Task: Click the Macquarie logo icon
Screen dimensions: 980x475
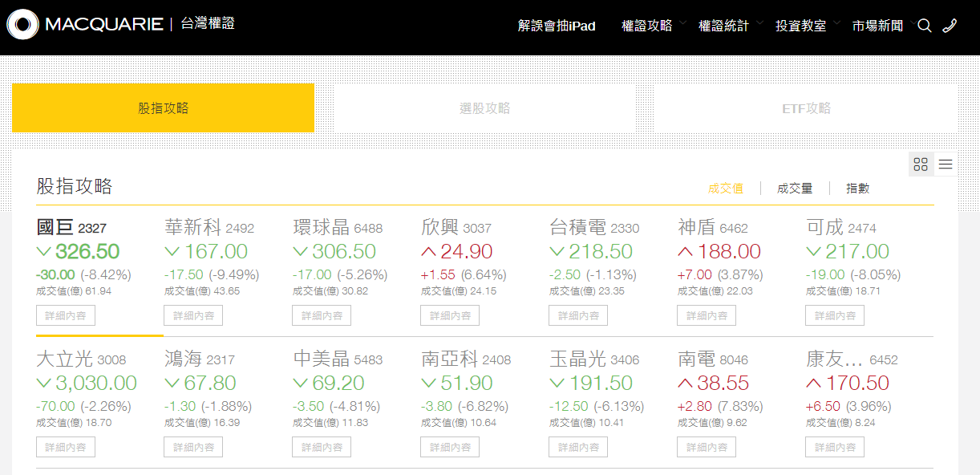Action: click(x=22, y=24)
